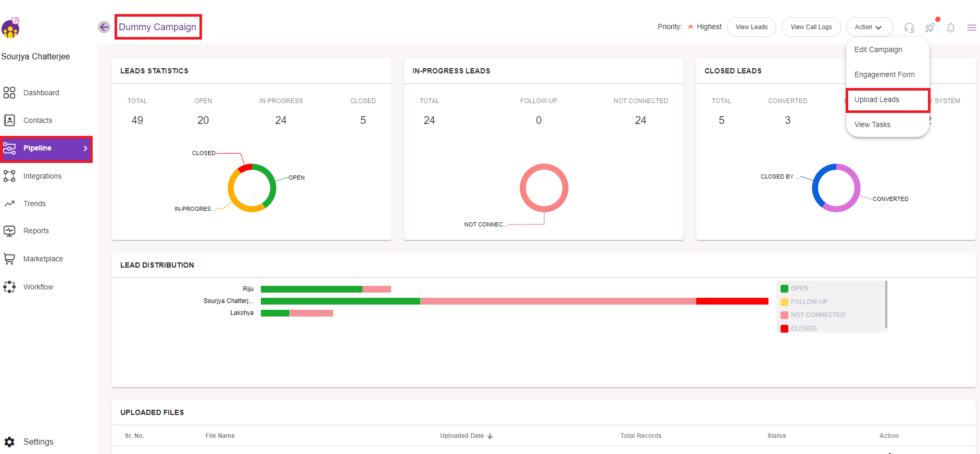Viewport: 980px width, 454px height.
Task: Open Settings gear in sidebar
Action: [x=9, y=442]
